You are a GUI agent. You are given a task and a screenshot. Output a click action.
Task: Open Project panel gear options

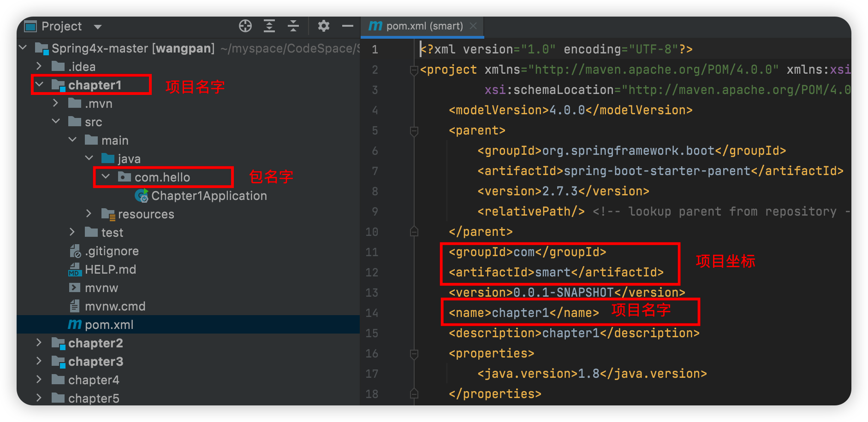(324, 26)
